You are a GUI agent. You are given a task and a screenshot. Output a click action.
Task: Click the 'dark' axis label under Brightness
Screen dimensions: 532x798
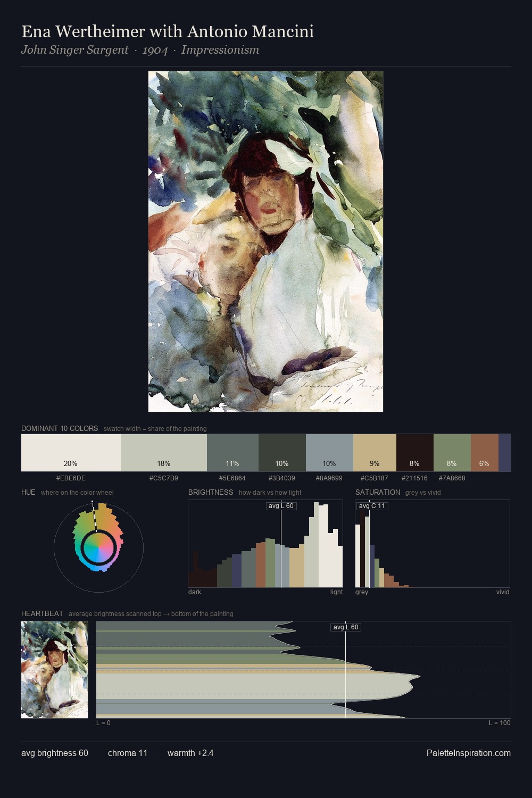pyautogui.click(x=195, y=592)
